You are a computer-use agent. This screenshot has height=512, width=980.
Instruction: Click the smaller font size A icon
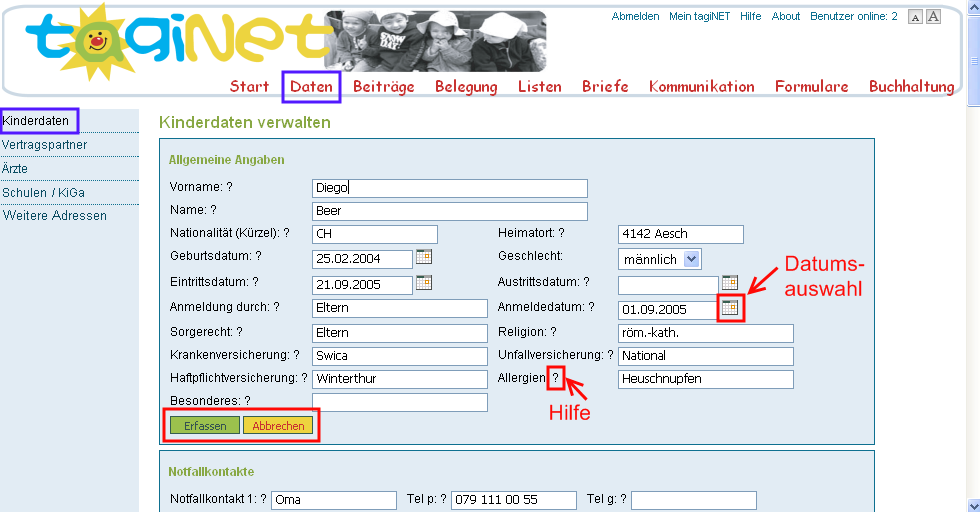coord(915,17)
